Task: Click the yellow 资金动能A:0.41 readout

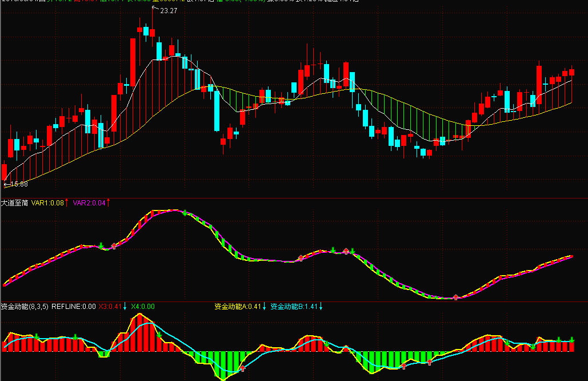Action: point(237,307)
